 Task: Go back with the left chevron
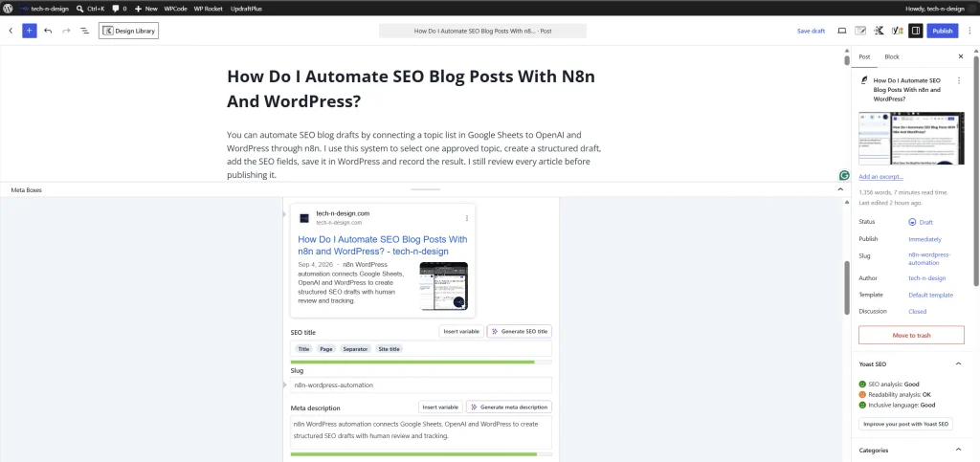[11, 31]
